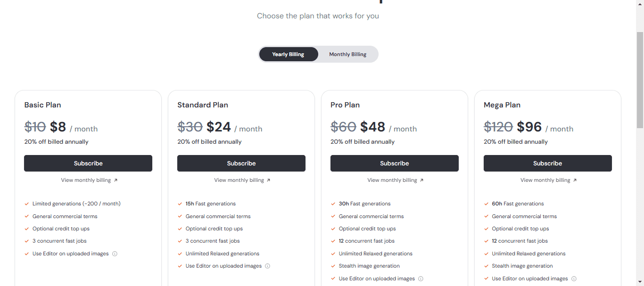Click info icon beside Standard Plan Editor feature
Image resolution: width=644 pixels, height=286 pixels.
click(268, 266)
